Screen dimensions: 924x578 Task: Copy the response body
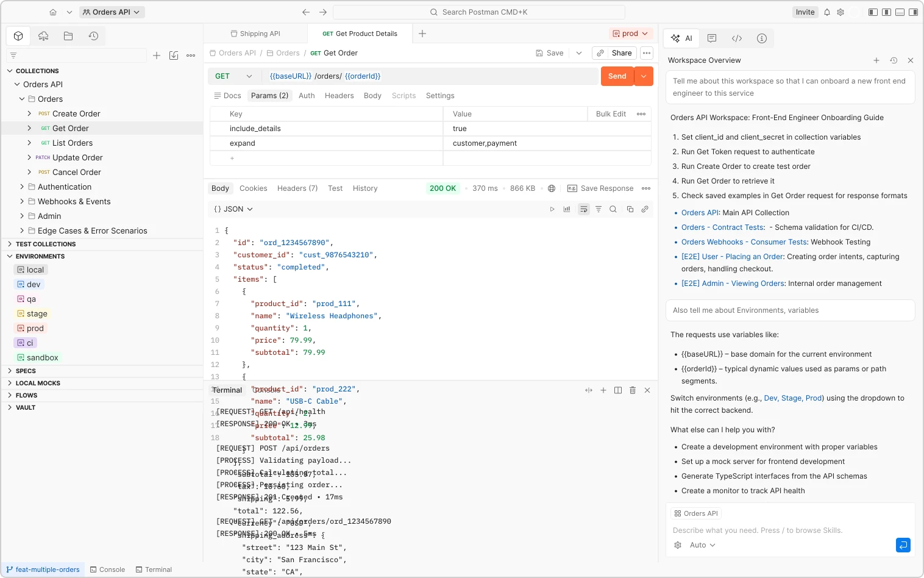[x=630, y=209]
